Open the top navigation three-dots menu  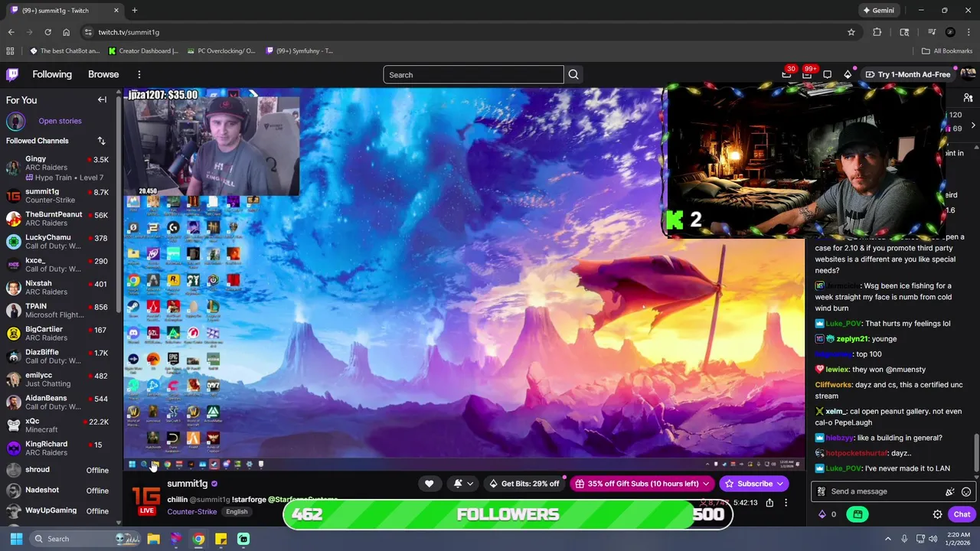[x=139, y=74]
